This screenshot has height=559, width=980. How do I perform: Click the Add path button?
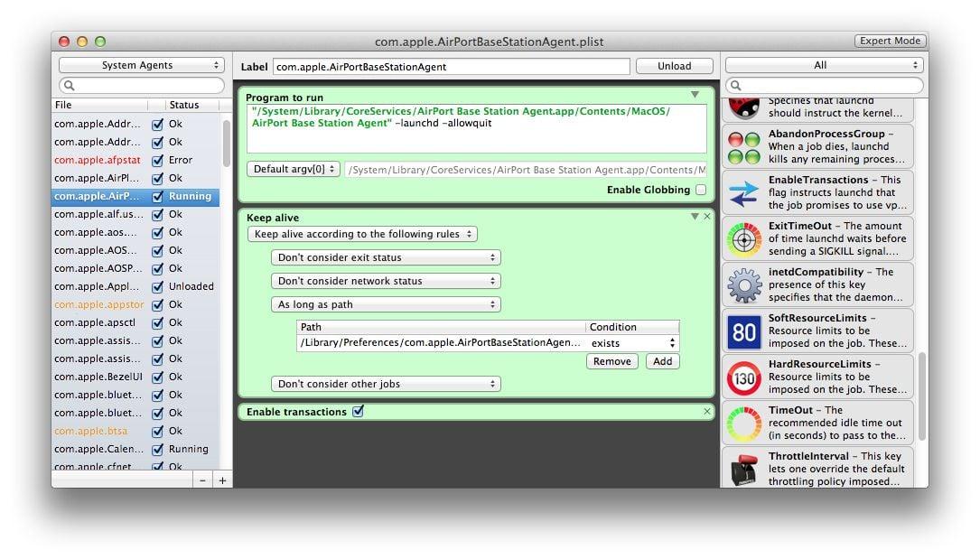pos(662,361)
